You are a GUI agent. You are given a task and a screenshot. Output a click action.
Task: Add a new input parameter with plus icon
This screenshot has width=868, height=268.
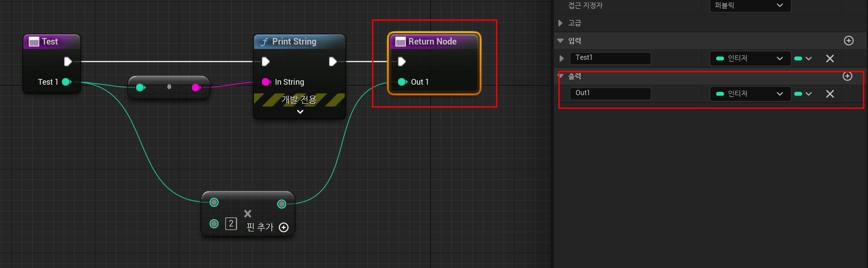tap(849, 41)
